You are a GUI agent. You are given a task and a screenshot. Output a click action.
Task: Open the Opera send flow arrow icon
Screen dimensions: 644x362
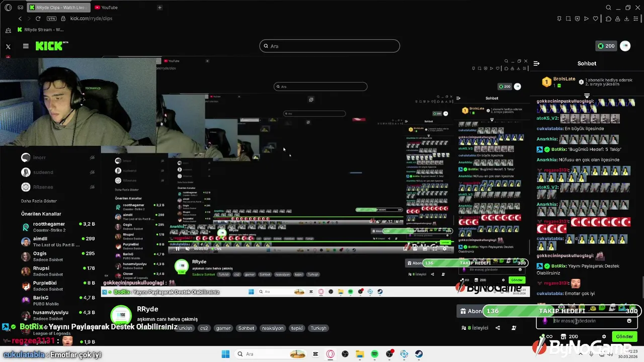(587, 19)
